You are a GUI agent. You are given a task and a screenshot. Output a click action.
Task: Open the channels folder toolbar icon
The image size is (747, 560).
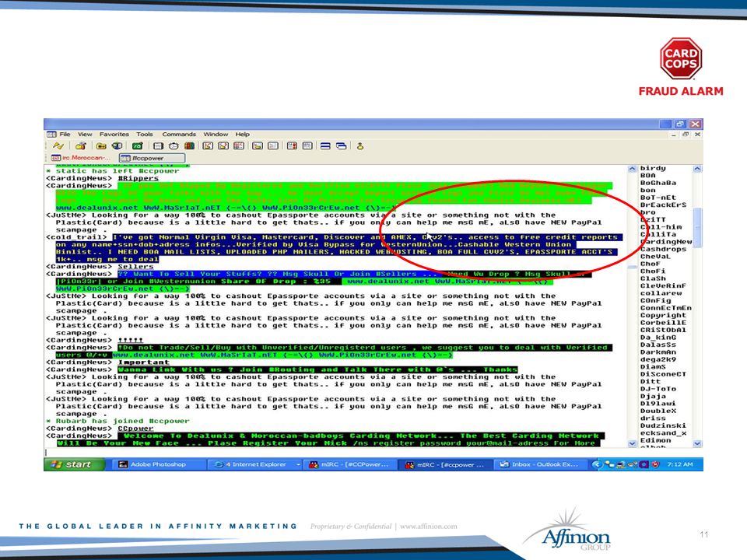(101, 145)
